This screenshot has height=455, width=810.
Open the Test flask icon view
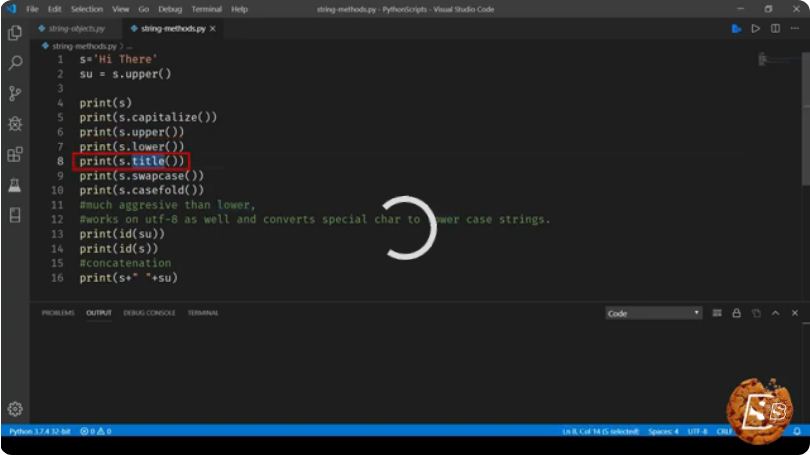[x=15, y=185]
